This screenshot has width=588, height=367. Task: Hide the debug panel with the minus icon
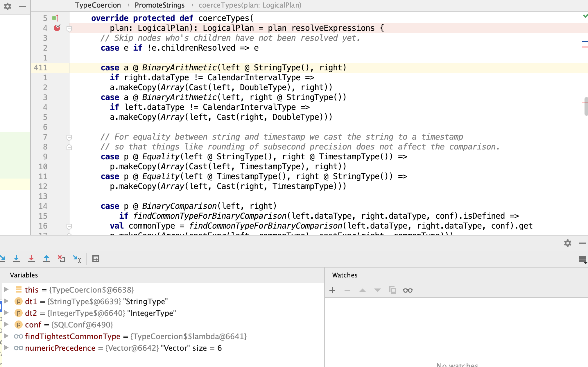[x=583, y=243]
